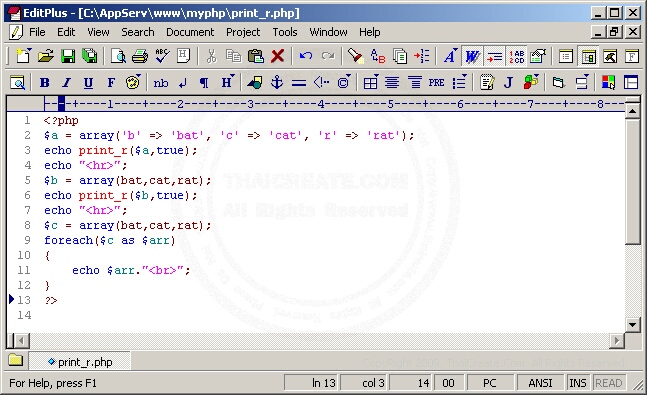Paste with the clipboard icon

pyautogui.click(x=255, y=56)
